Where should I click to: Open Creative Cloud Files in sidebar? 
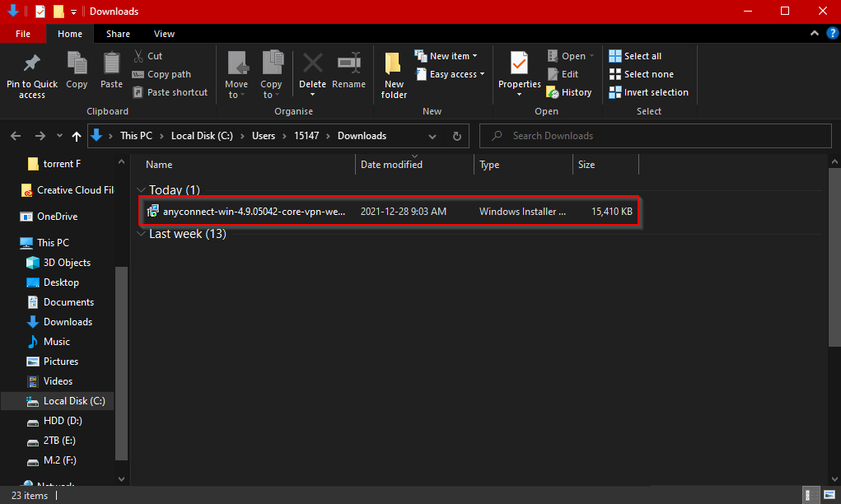tap(67, 189)
